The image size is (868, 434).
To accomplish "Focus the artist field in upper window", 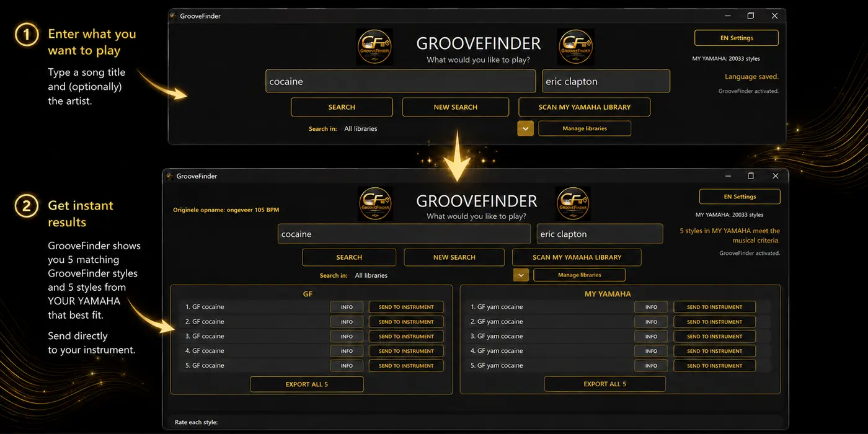I will pyautogui.click(x=606, y=81).
